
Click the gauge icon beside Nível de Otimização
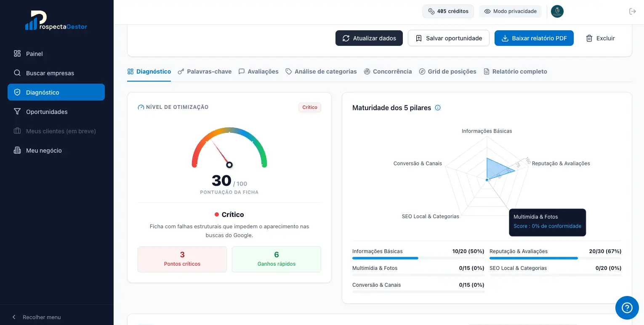[x=141, y=107]
